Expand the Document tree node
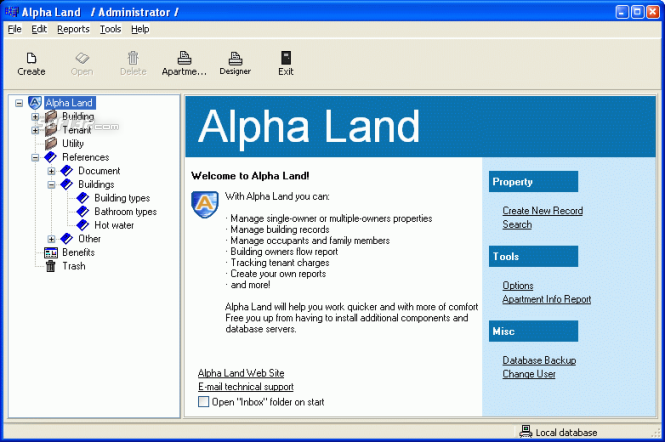 point(51,171)
